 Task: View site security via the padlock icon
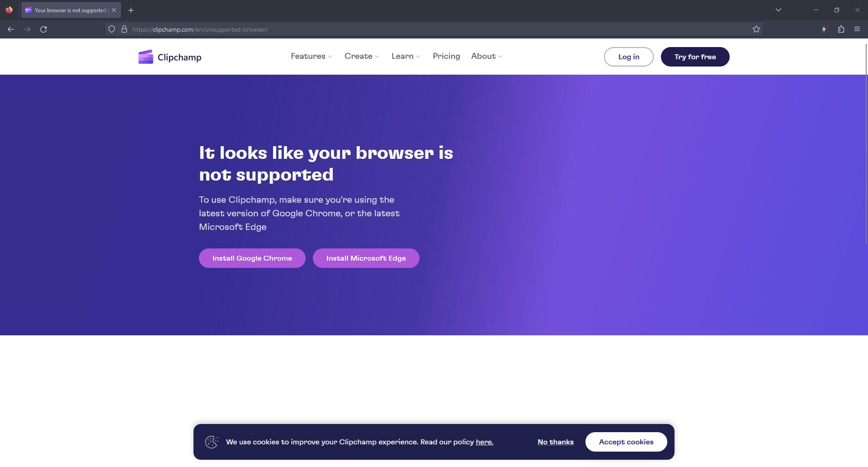click(124, 29)
